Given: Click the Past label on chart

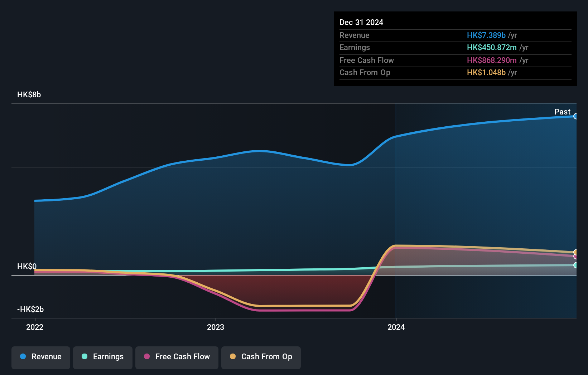Looking at the screenshot, I should point(562,112).
